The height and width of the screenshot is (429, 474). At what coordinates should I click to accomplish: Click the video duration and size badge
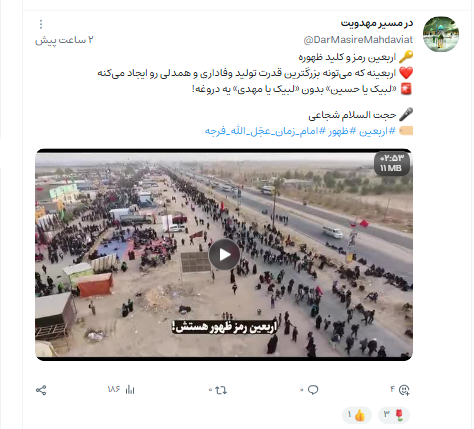pyautogui.click(x=391, y=163)
